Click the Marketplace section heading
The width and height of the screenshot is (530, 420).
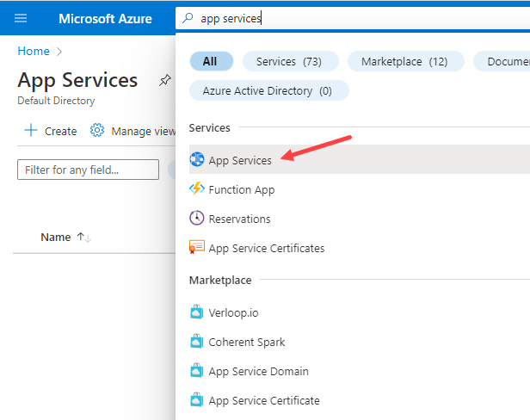[220, 280]
